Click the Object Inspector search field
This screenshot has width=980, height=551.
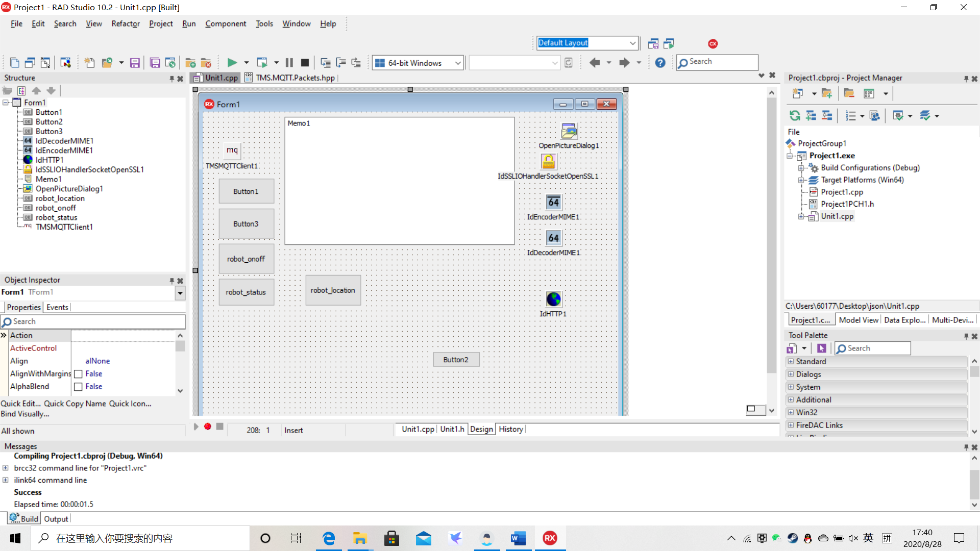coord(93,321)
